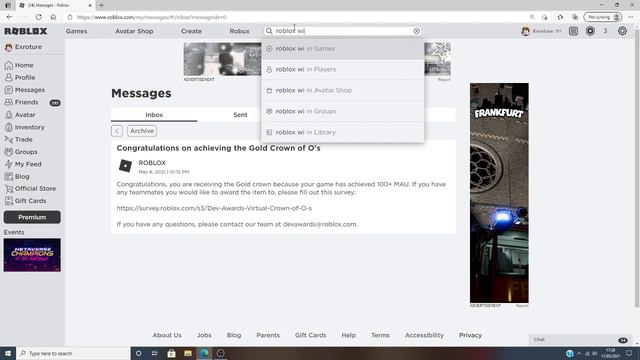
Task: Switch to the Inbox tab
Action: 154,115
